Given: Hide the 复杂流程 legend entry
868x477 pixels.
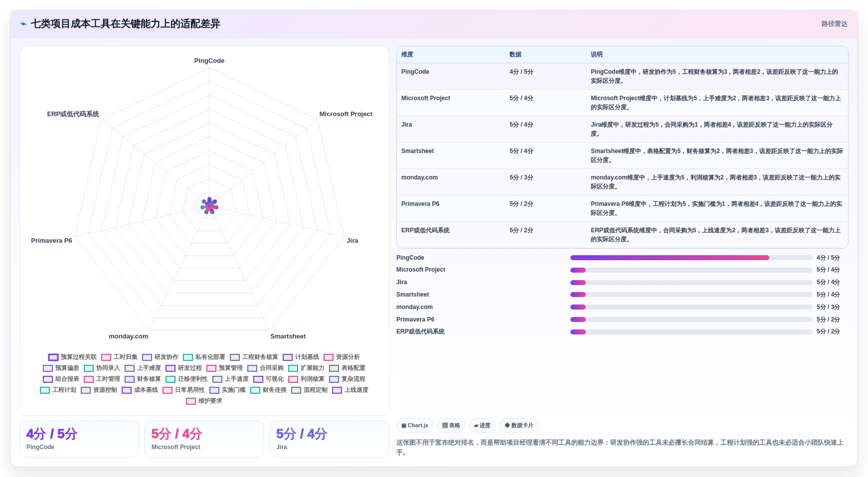Looking at the screenshot, I should pyautogui.click(x=347, y=379).
